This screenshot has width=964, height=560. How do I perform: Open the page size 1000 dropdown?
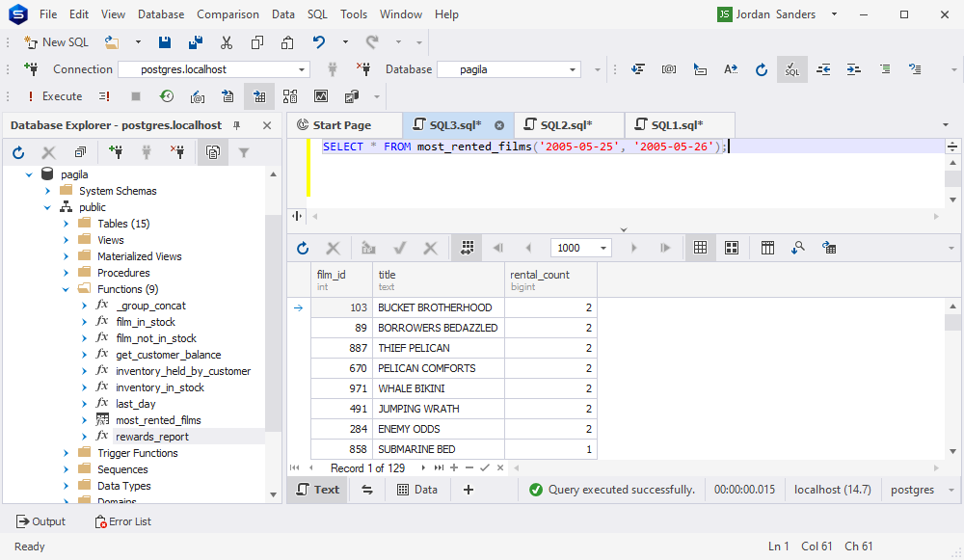(x=604, y=248)
